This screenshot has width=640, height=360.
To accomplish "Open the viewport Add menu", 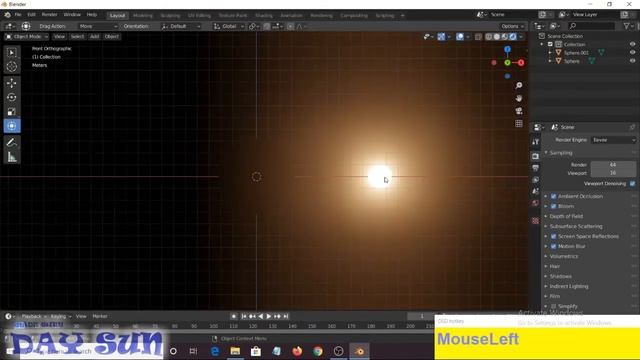I will pos(94,37).
